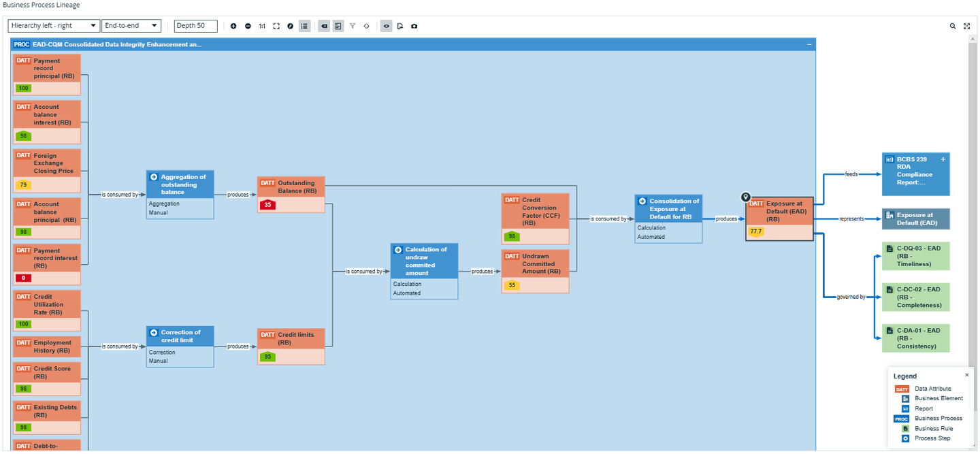Select Calculation of undraw commited amount step
This screenshot has width=980, height=454.
pyautogui.click(x=425, y=271)
